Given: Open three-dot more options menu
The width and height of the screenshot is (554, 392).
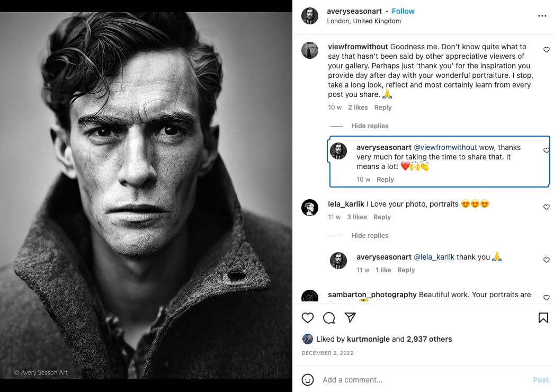Looking at the screenshot, I should (542, 16).
